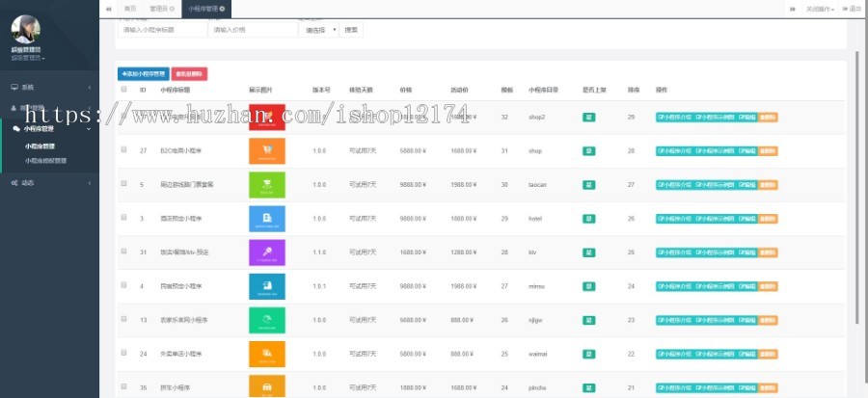The image size is (868, 398).
Task: Open the 请选择 dropdown in search bar
Action: tap(320, 30)
